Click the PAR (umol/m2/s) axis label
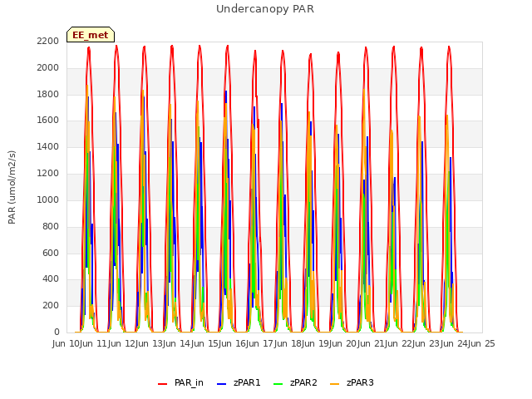Image resolution: width=532 pixels, height=399 pixels. click(12, 187)
